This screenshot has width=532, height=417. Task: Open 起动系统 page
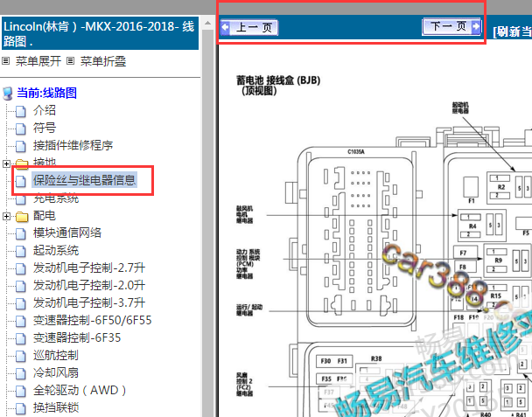(56, 251)
